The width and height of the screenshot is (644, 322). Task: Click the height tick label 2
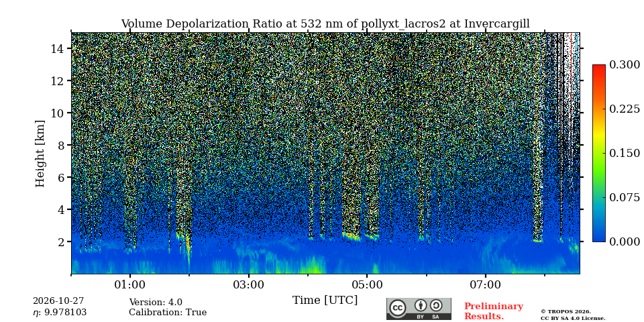click(x=62, y=241)
